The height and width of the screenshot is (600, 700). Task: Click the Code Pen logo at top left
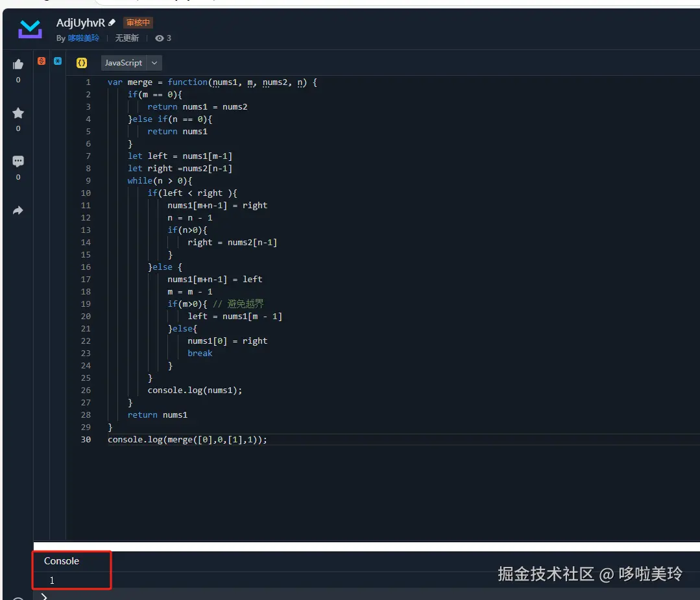pos(30,29)
